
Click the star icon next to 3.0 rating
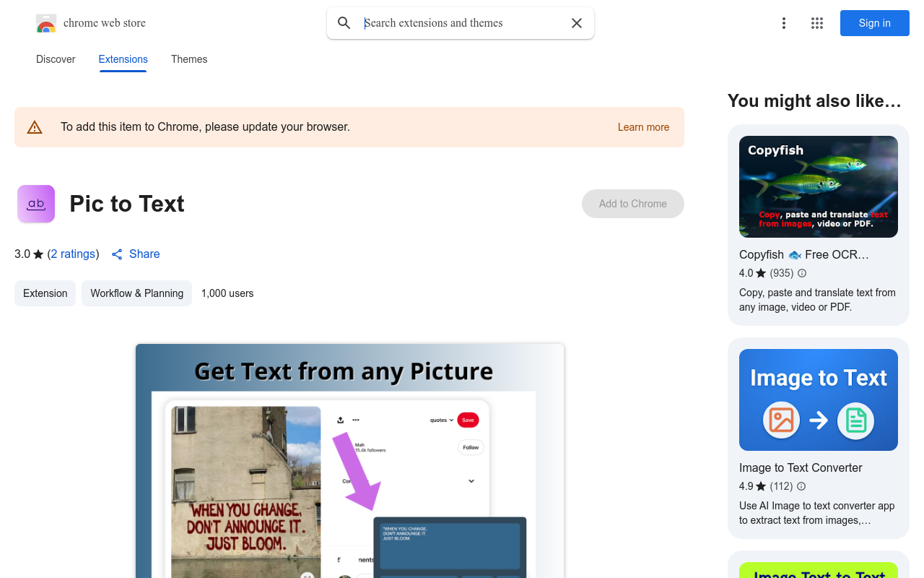coord(38,254)
